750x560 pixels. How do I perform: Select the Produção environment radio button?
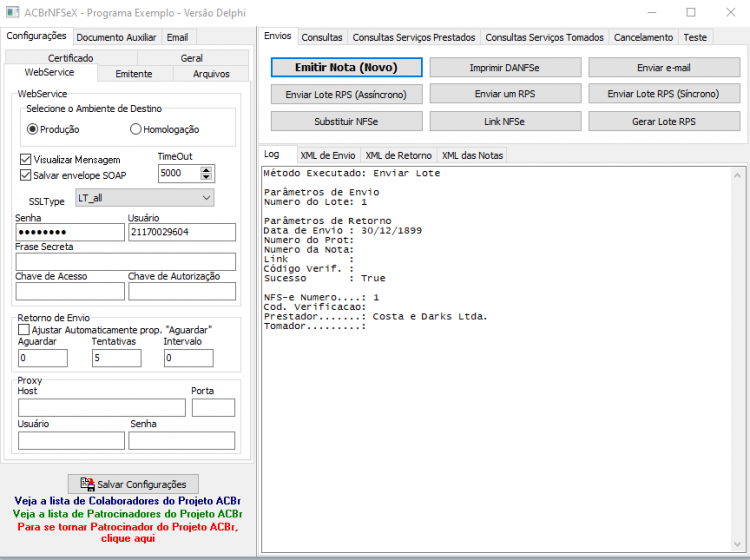pos(32,129)
